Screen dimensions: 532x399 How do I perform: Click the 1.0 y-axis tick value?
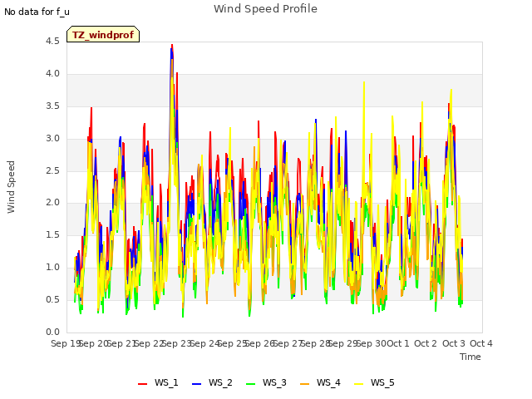[x=52, y=268]
